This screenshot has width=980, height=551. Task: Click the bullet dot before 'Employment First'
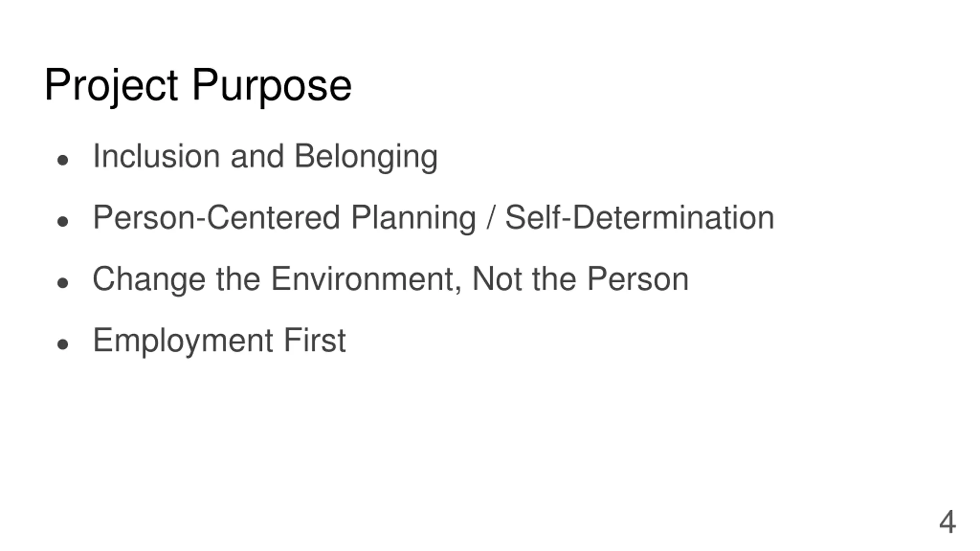(62, 344)
